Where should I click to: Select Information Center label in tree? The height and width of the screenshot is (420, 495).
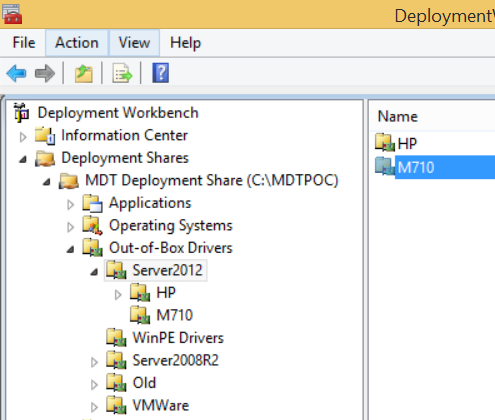[x=124, y=135]
